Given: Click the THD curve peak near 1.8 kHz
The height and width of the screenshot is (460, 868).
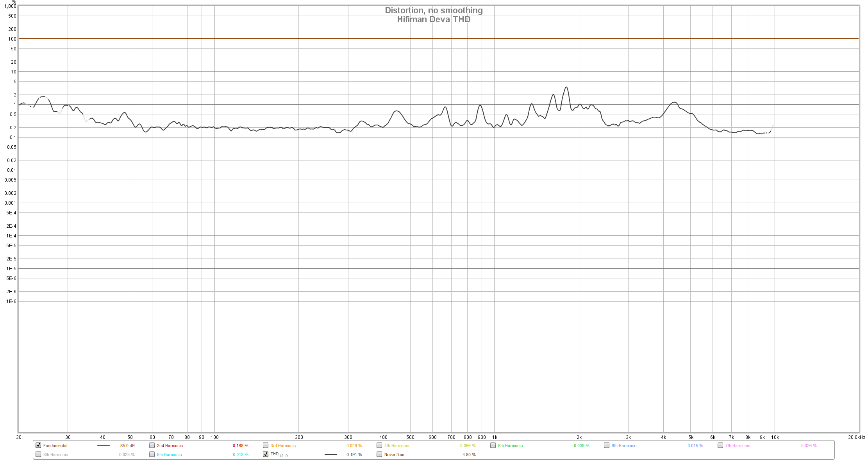Looking at the screenshot, I should click(x=566, y=87).
